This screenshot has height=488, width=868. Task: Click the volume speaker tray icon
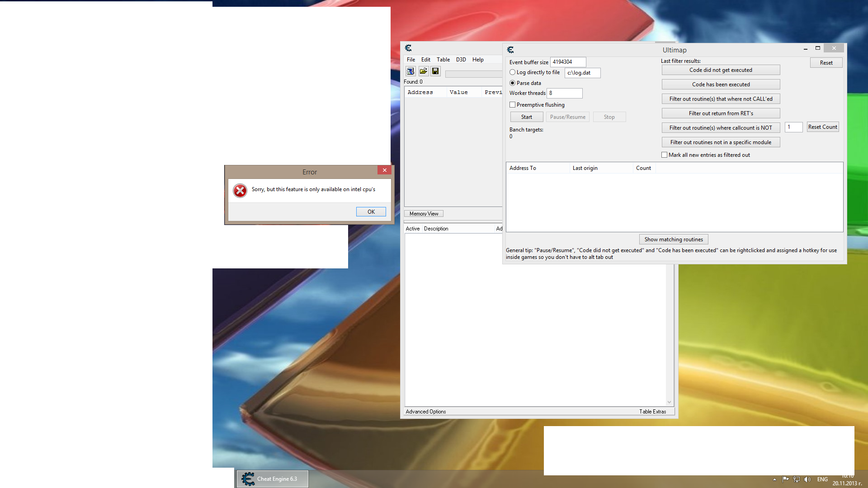pyautogui.click(x=807, y=479)
